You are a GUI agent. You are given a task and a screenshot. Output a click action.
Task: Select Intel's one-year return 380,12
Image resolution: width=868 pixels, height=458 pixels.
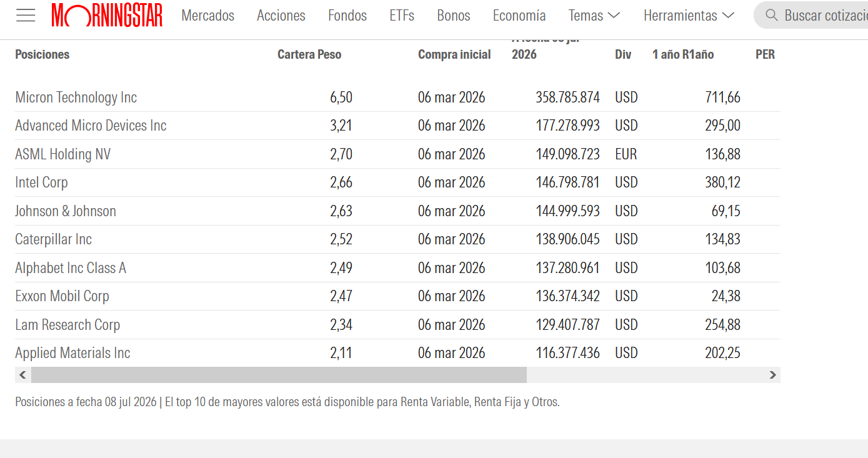[723, 182]
